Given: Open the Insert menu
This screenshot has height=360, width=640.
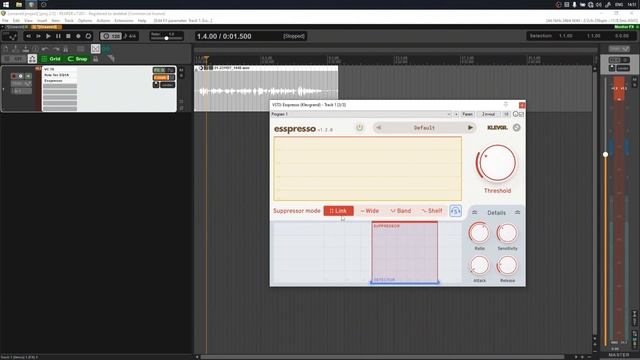Looking at the screenshot, I should pos(42,20).
